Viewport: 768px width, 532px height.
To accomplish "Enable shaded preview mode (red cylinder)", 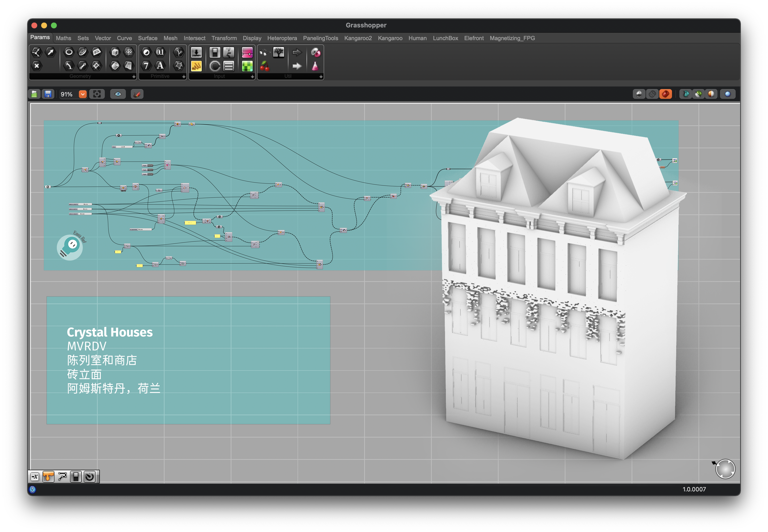I will (665, 94).
